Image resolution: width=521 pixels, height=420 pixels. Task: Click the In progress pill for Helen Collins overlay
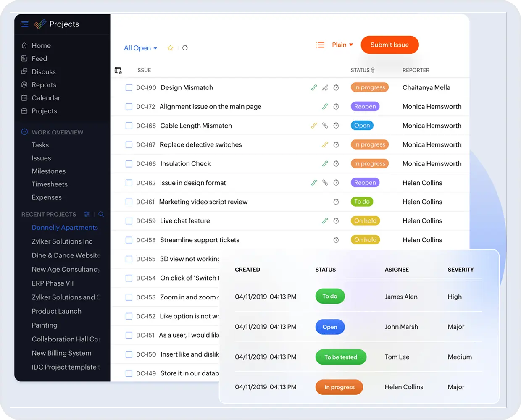coord(339,387)
